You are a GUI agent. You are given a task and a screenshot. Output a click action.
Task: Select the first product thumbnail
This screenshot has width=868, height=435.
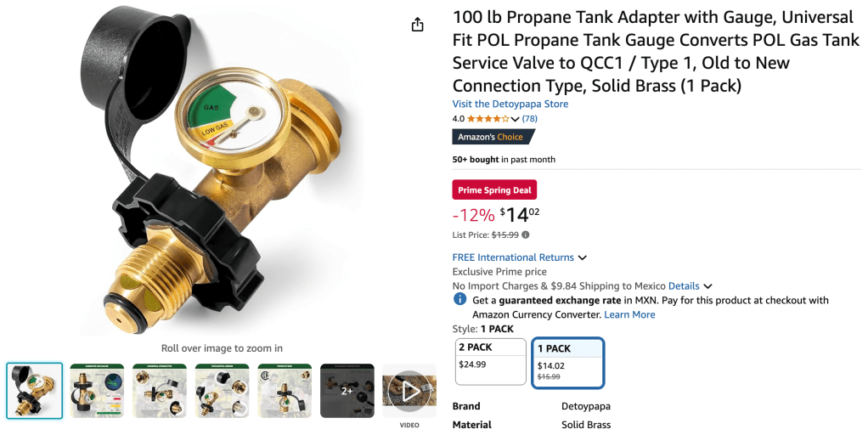35,391
